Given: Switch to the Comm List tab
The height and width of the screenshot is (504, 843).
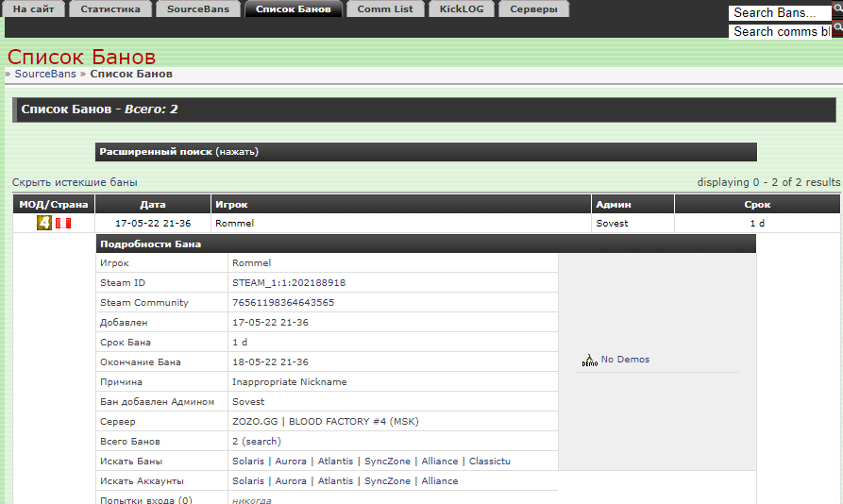Looking at the screenshot, I should tap(385, 9).
